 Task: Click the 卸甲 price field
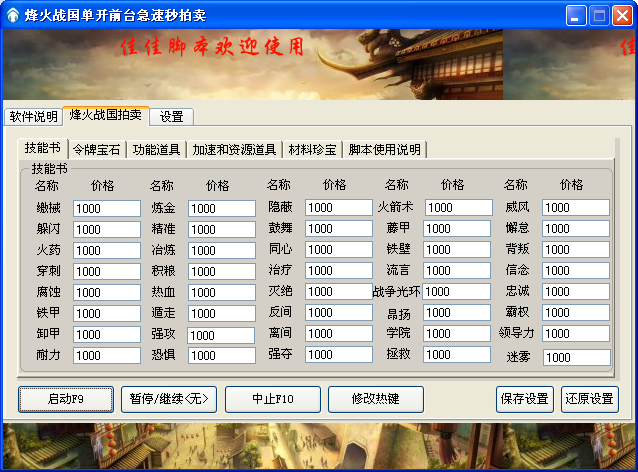[107, 334]
